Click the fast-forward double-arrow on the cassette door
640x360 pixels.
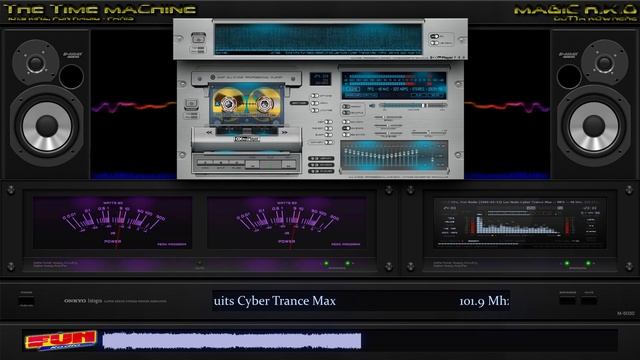284,132
